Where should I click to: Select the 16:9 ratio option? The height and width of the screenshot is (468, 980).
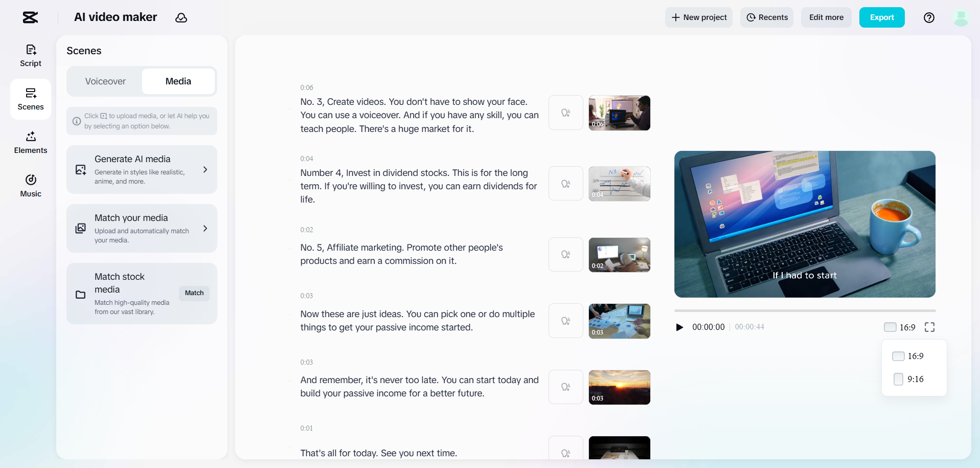(x=914, y=356)
